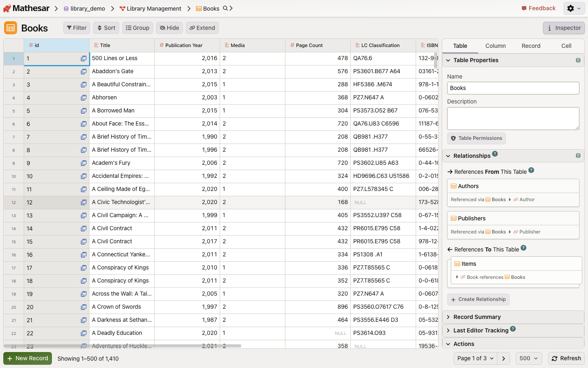Open record 9 via its expand icon

[84, 163]
